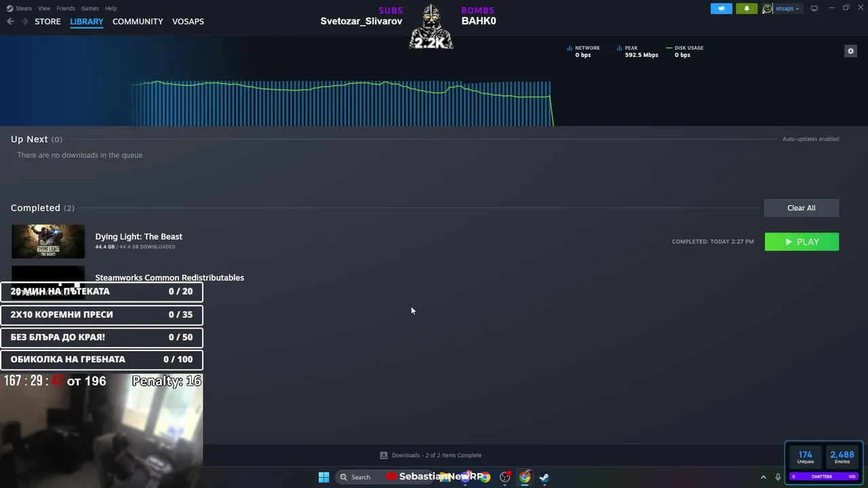The height and width of the screenshot is (488, 868).
Task: Open OBS Studio from the taskbar
Action: coord(505,477)
